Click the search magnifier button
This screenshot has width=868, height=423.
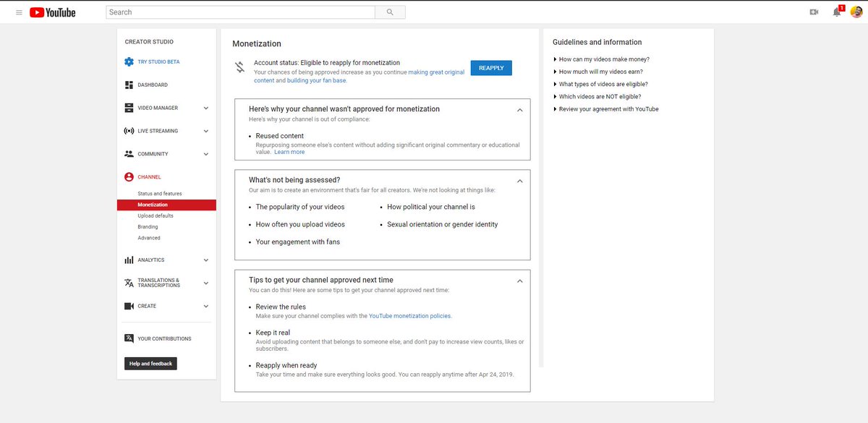(390, 12)
